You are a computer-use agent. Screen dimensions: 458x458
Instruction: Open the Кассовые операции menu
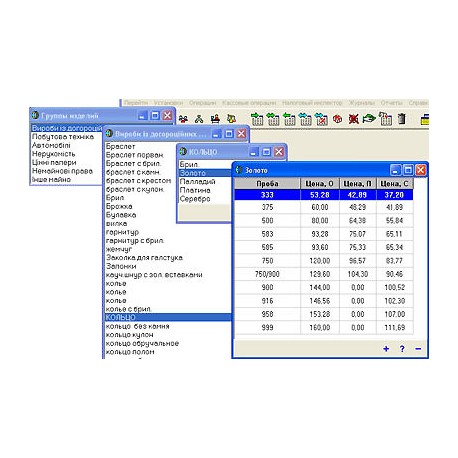click(249, 103)
